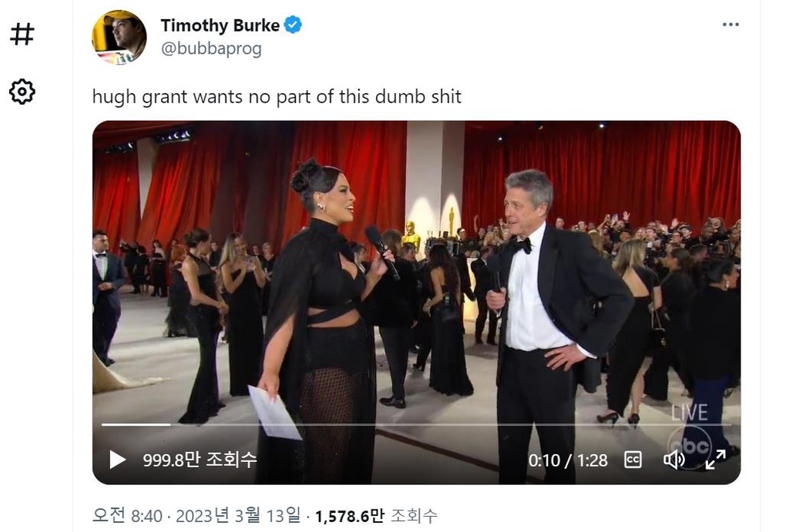789x532 pixels.
Task: Open the @bubbaprog handle link
Action: coord(211,49)
